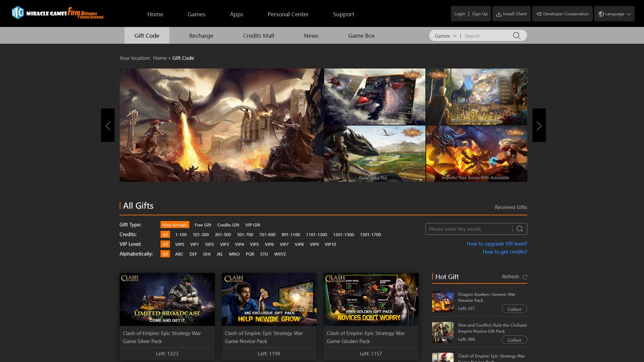Viewport: 644px width, 362px height.
Task: Select the All filter in Credits row
Action: [x=165, y=235]
